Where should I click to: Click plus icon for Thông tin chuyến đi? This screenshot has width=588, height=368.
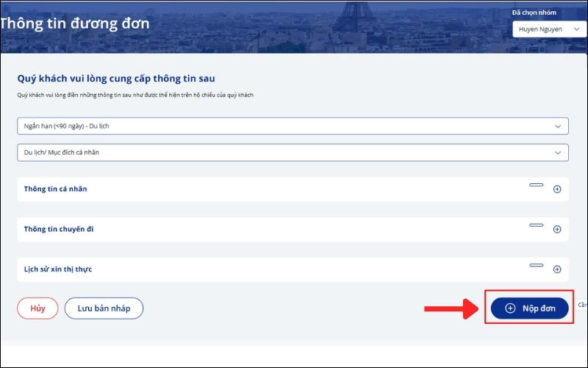[x=556, y=230]
